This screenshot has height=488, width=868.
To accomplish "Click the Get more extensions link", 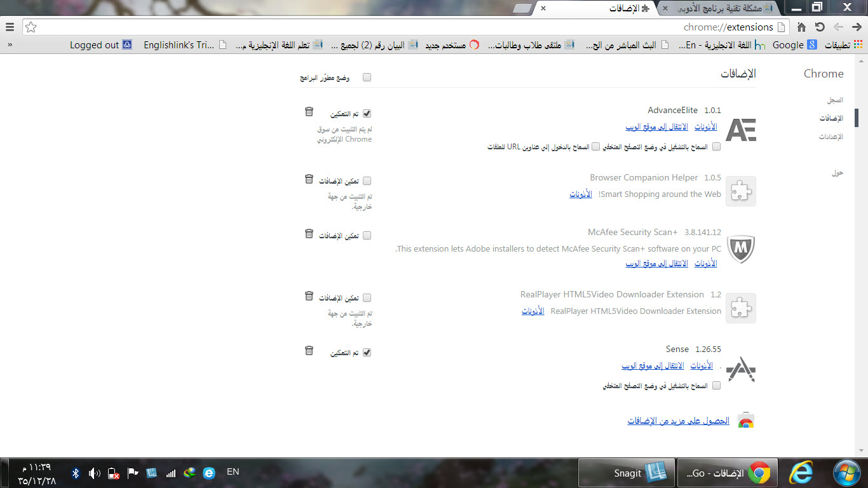I will (679, 421).
